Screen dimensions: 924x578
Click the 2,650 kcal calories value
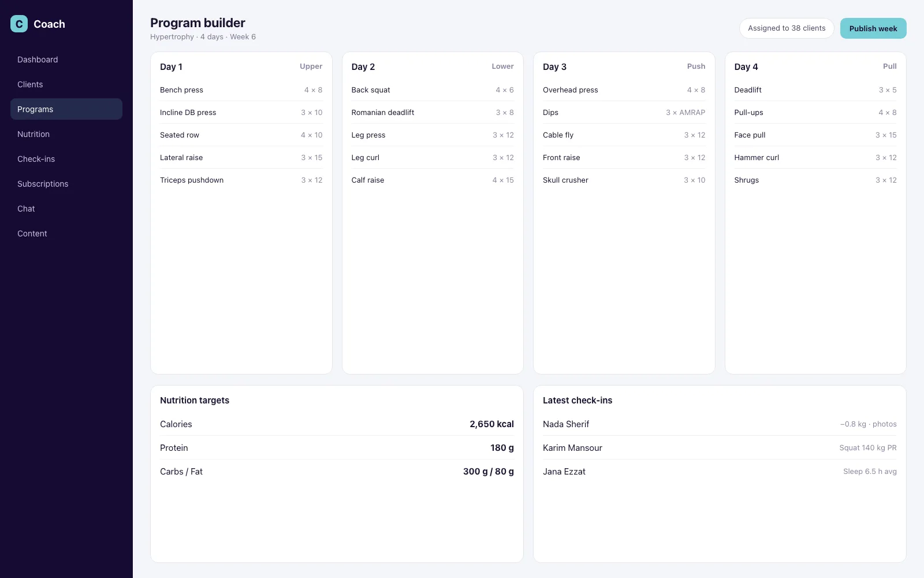click(x=491, y=424)
